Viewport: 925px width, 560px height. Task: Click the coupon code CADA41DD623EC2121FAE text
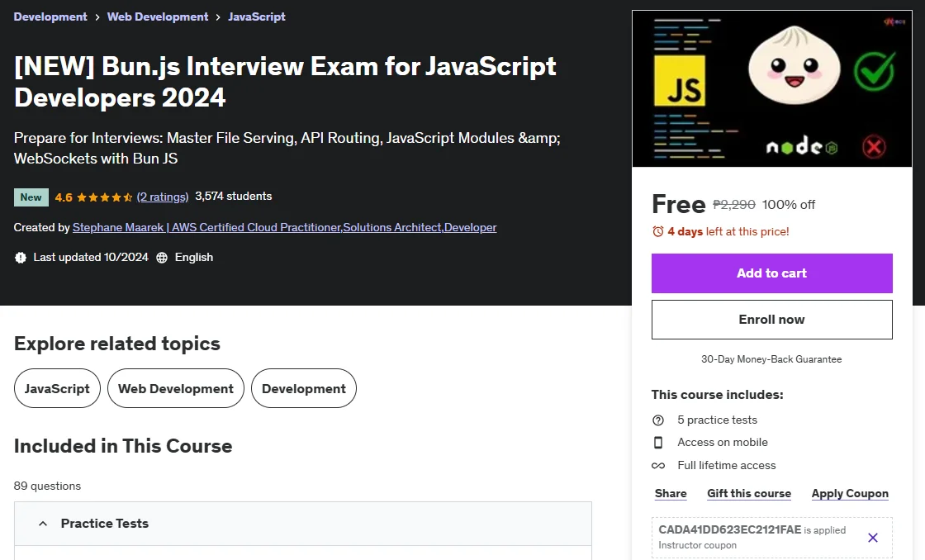[730, 529]
